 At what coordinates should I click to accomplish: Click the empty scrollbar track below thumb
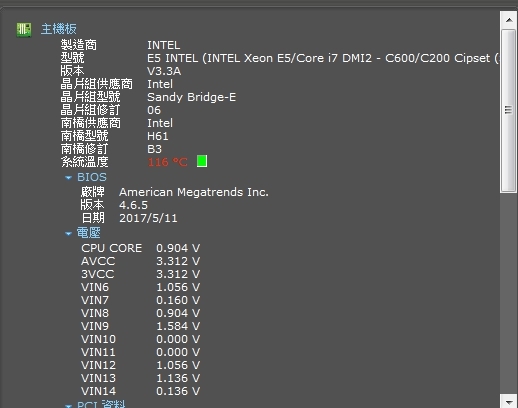coord(509,293)
